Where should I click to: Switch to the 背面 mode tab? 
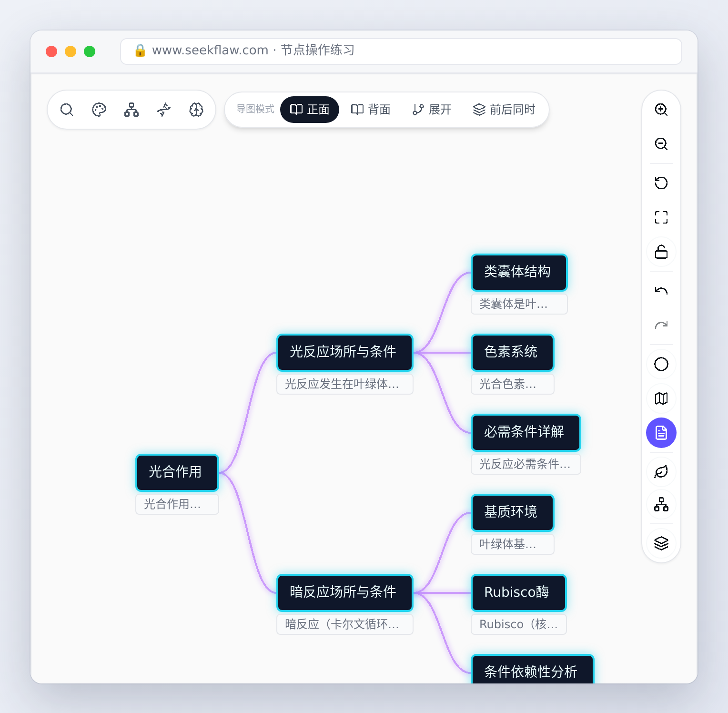click(x=371, y=110)
